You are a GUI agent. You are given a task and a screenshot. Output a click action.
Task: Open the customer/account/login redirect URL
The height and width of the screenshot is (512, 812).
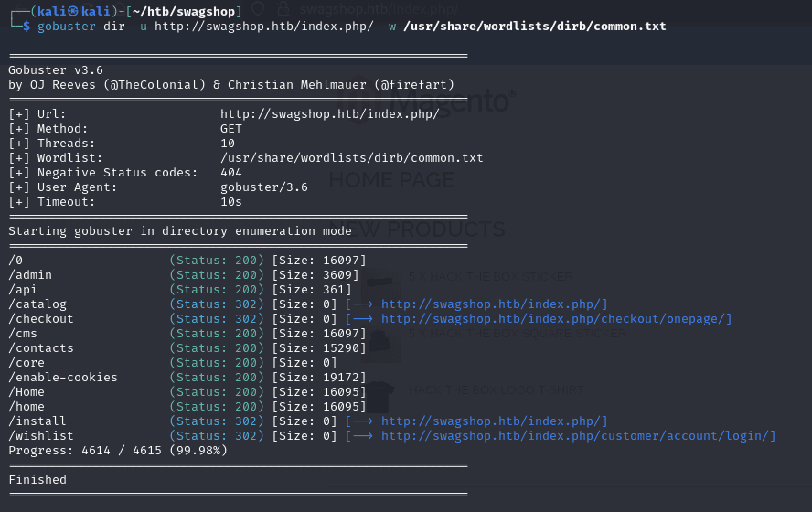(x=578, y=436)
